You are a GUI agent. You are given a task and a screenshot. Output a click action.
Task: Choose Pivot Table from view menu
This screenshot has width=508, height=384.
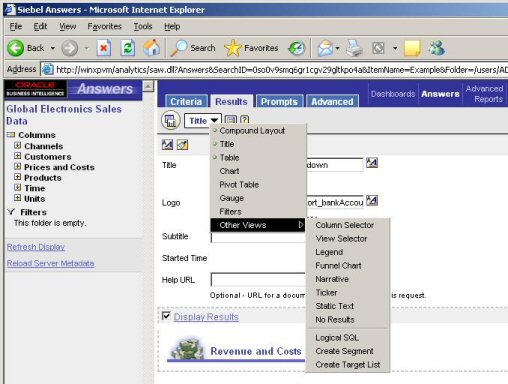pyautogui.click(x=258, y=184)
